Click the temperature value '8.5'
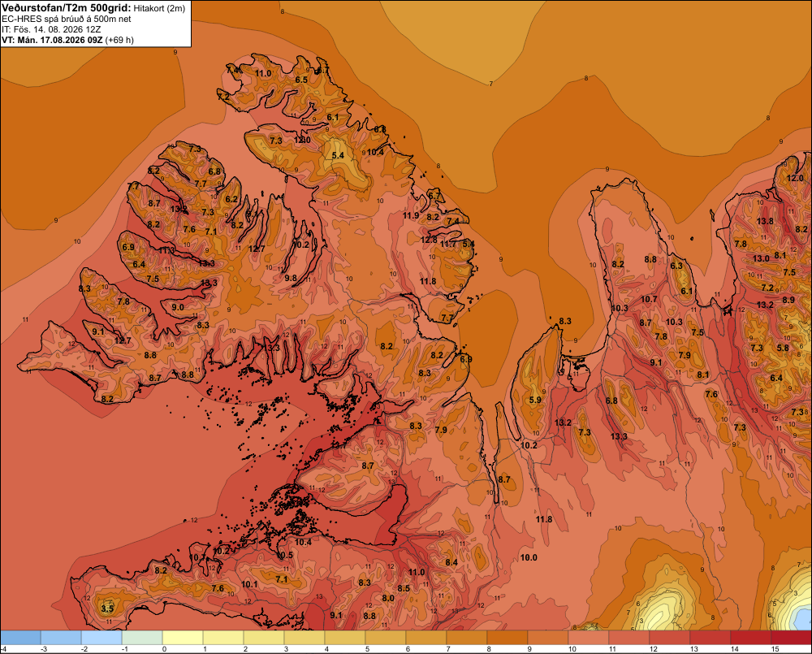 coord(404,588)
